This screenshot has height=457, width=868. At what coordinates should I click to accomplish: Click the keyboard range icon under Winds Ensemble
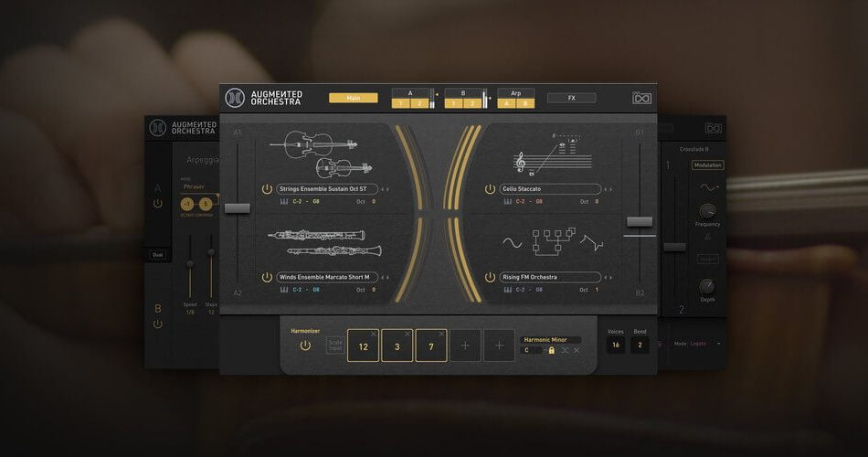pyautogui.click(x=284, y=290)
